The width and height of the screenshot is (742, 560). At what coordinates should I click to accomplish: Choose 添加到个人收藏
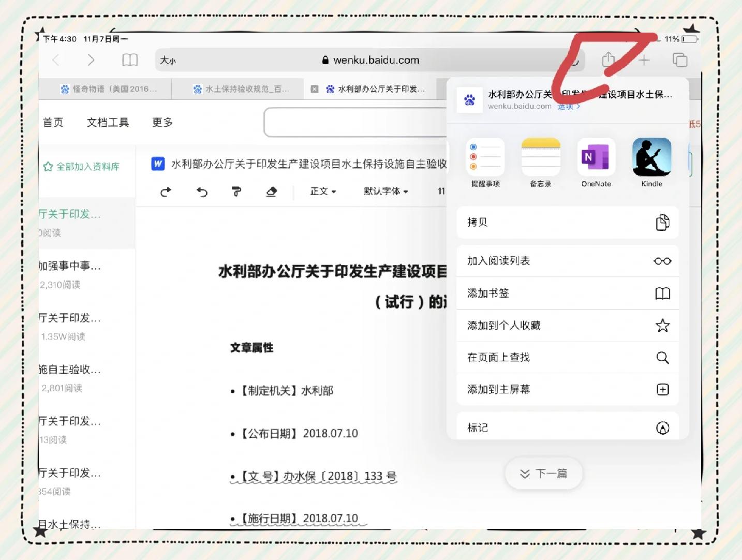[568, 326]
